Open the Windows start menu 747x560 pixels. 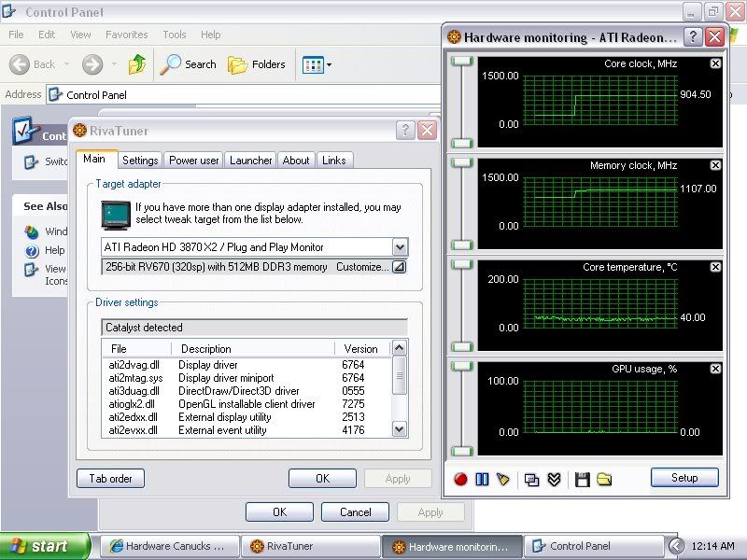44,546
